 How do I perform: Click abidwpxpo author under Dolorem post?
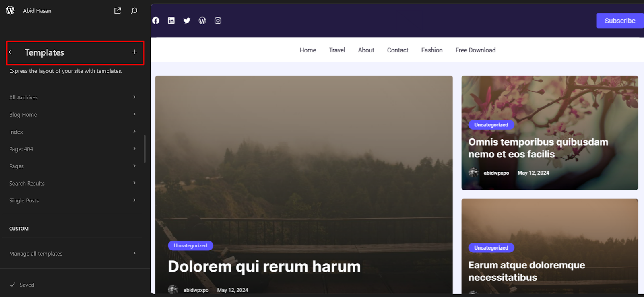tap(196, 290)
